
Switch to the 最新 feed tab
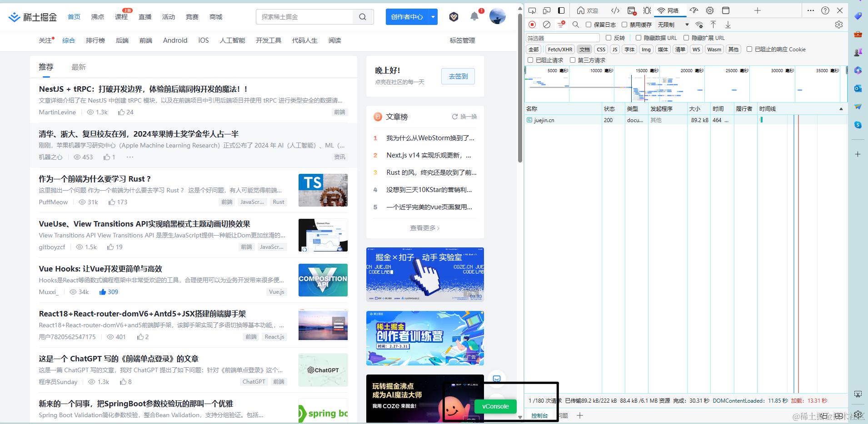(79, 67)
